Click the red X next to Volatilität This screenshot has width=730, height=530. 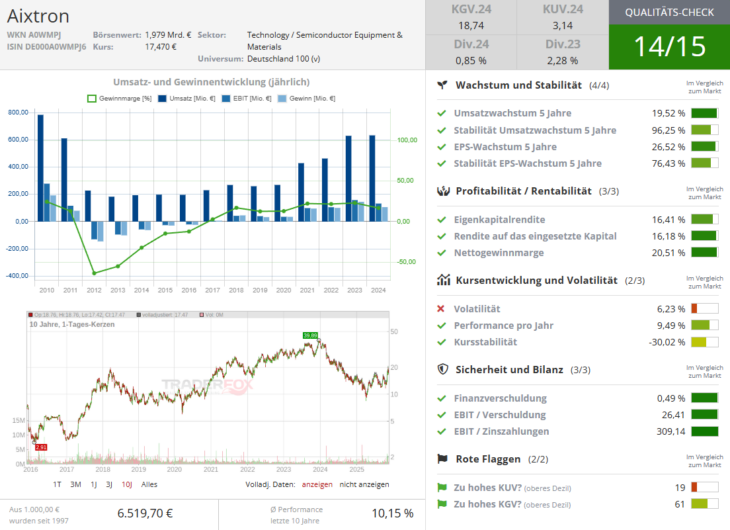coord(442,309)
